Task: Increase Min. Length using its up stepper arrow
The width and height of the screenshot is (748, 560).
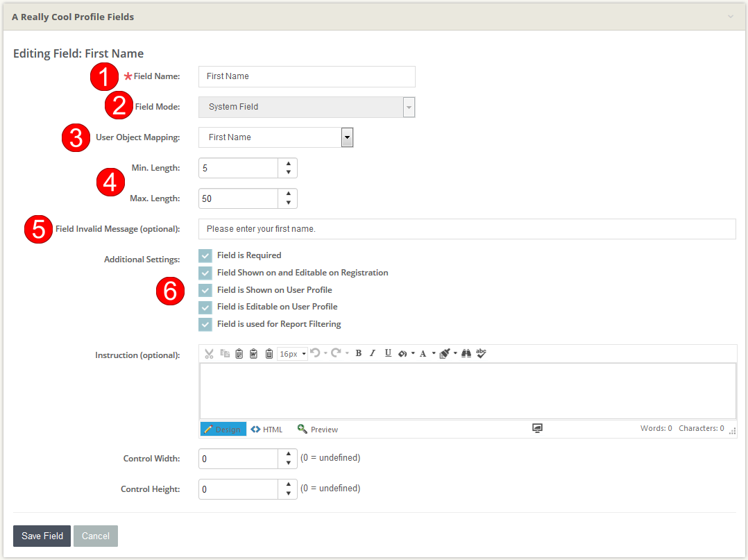Action: click(x=288, y=164)
